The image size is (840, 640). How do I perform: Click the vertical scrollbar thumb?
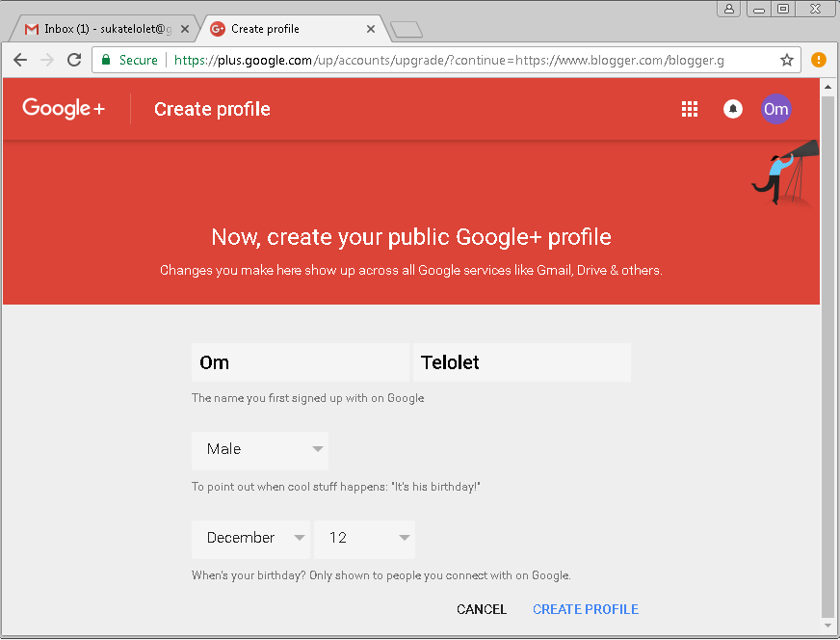[827, 357]
